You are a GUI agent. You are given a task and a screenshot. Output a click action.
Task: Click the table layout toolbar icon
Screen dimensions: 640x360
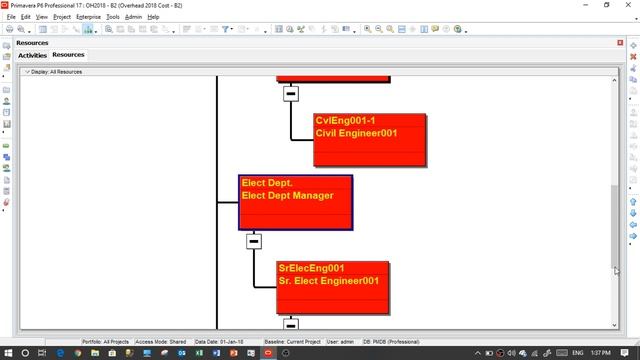[43, 29]
